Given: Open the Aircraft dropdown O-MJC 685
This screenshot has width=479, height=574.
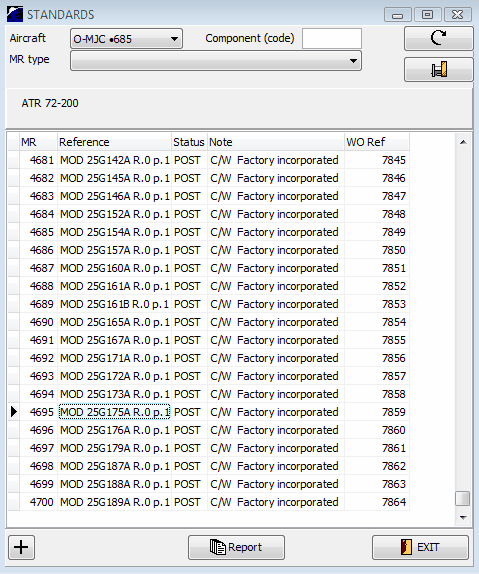Looking at the screenshot, I should pyautogui.click(x=126, y=38).
